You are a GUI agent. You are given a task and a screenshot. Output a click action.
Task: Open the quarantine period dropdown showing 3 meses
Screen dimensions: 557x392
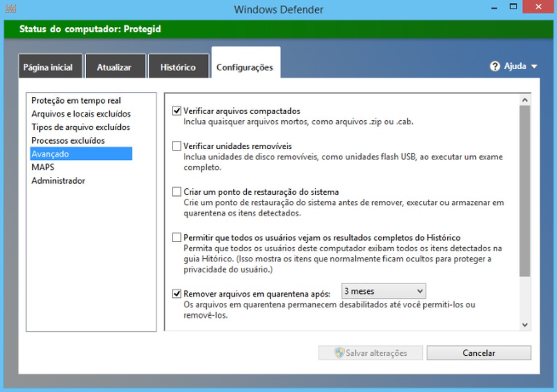(x=383, y=291)
